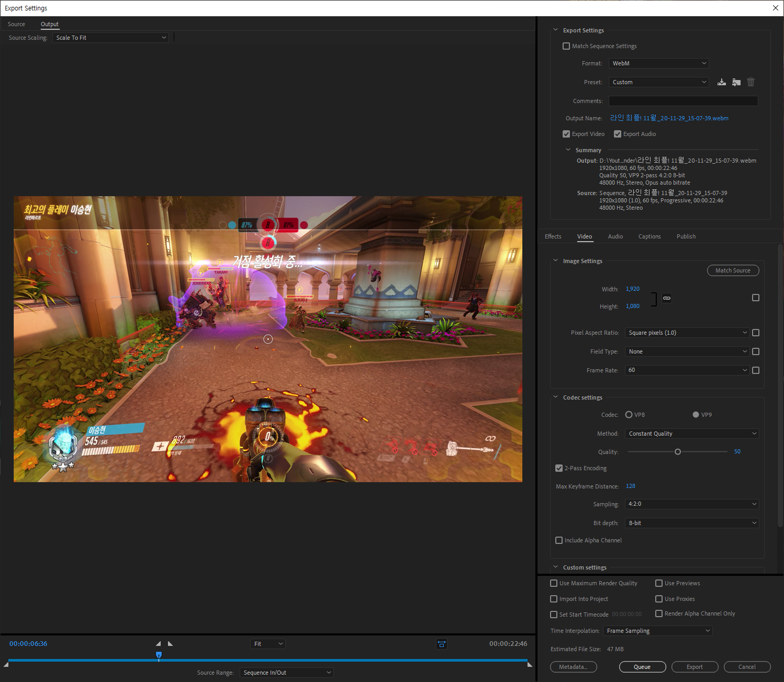
Task: Open the Captions tab
Action: [x=649, y=236]
